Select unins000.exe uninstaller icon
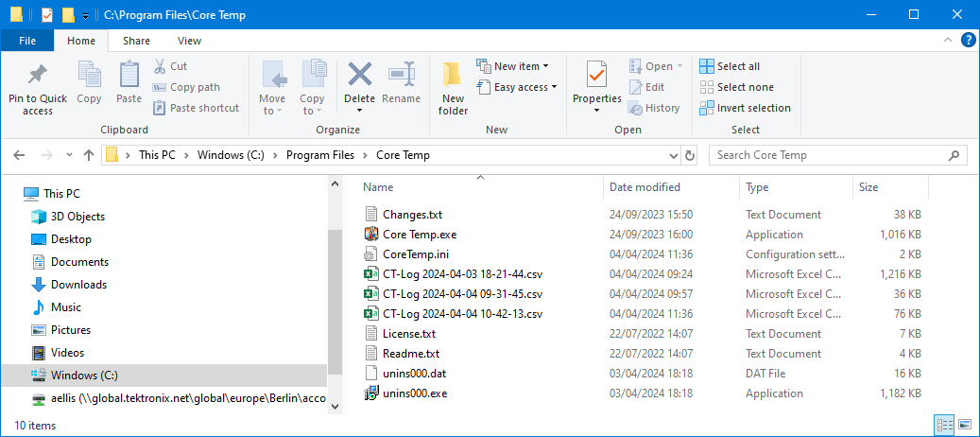 tap(371, 393)
